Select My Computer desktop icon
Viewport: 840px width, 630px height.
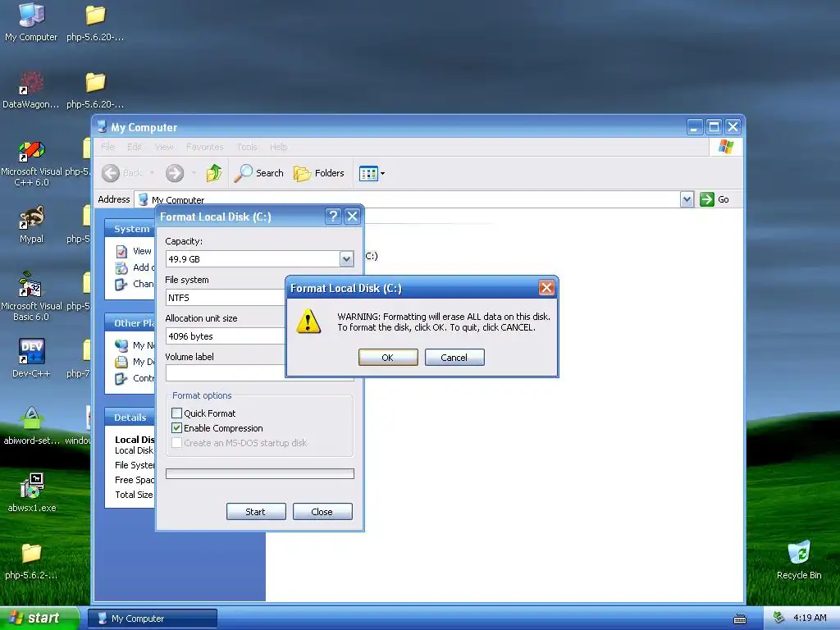click(31, 22)
